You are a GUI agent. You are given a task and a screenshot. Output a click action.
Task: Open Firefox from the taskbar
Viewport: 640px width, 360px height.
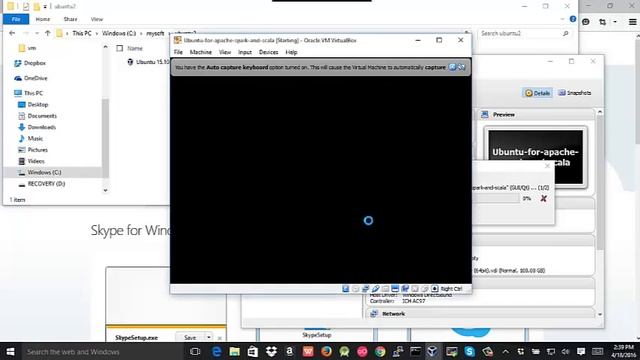click(326, 351)
